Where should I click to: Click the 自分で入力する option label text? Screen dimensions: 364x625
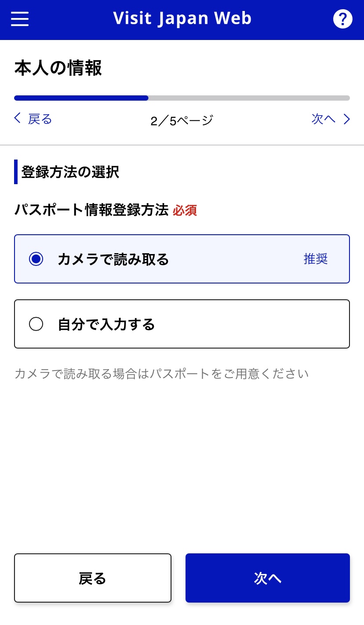[106, 324]
